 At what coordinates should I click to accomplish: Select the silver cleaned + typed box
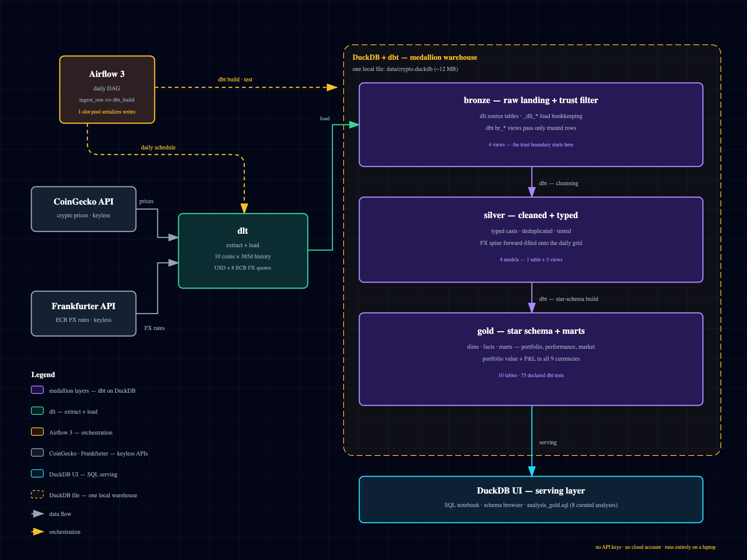(x=531, y=240)
